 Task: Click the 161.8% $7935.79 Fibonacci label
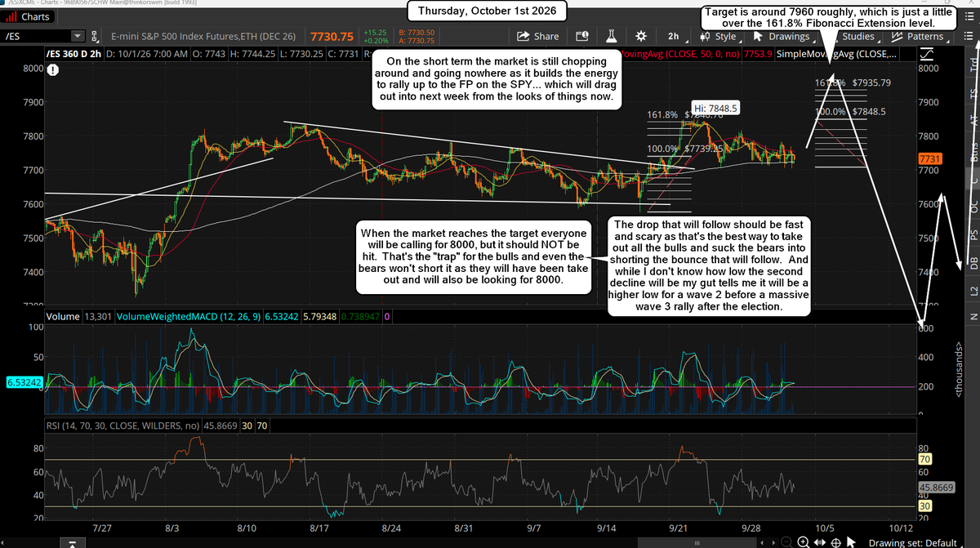[x=853, y=82]
